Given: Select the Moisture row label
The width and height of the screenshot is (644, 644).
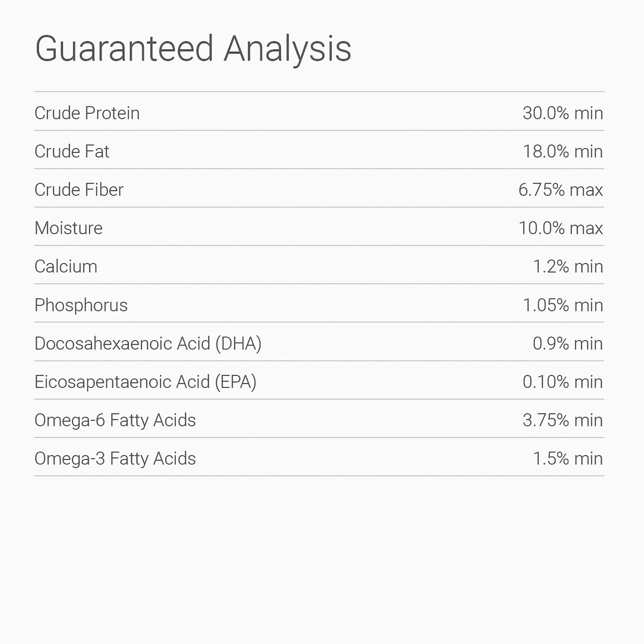Looking at the screenshot, I should [69, 228].
